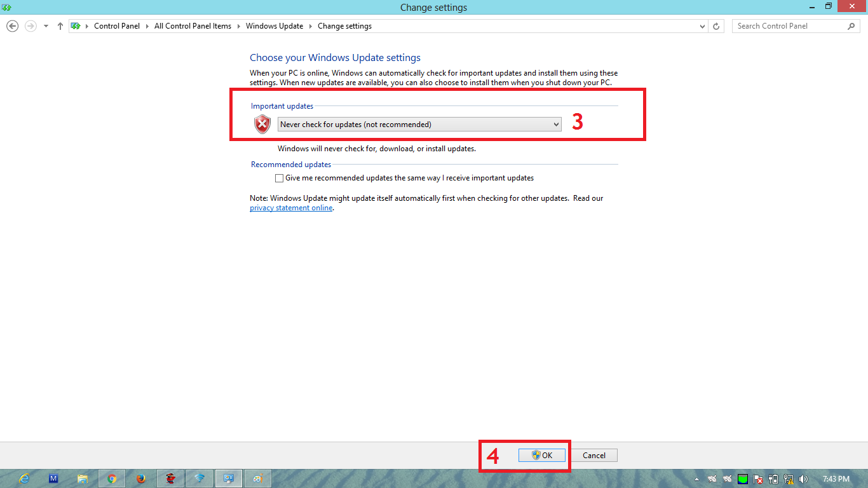The width and height of the screenshot is (868, 488).
Task: Open the privacy statement online link
Action: pos(291,208)
